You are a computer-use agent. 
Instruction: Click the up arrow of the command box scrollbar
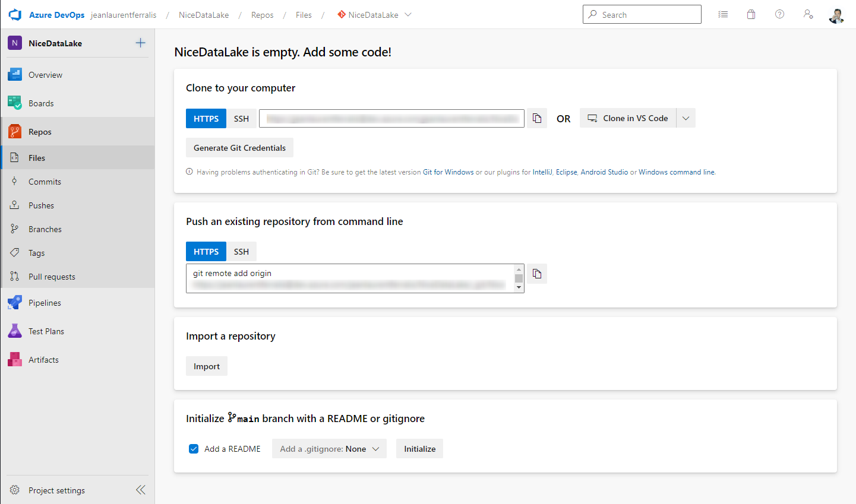519,270
